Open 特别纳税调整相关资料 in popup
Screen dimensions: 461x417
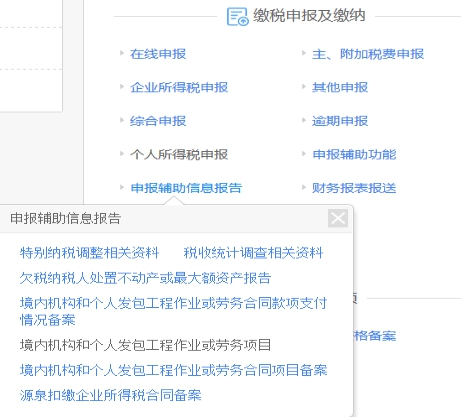89,253
